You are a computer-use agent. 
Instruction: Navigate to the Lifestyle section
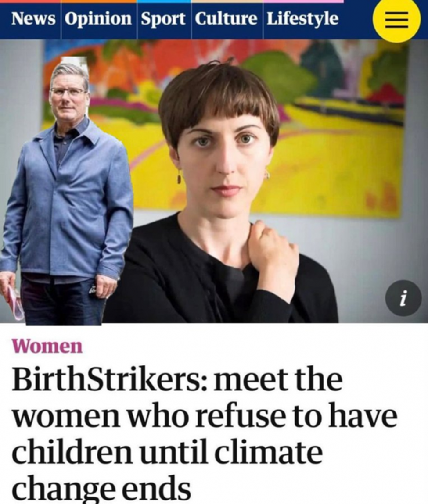(302, 19)
